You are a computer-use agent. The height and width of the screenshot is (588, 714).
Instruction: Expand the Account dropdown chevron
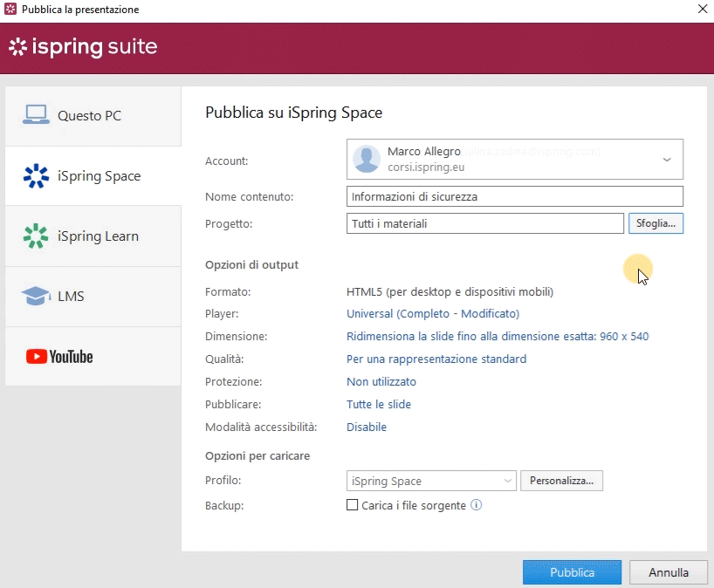[667, 160]
